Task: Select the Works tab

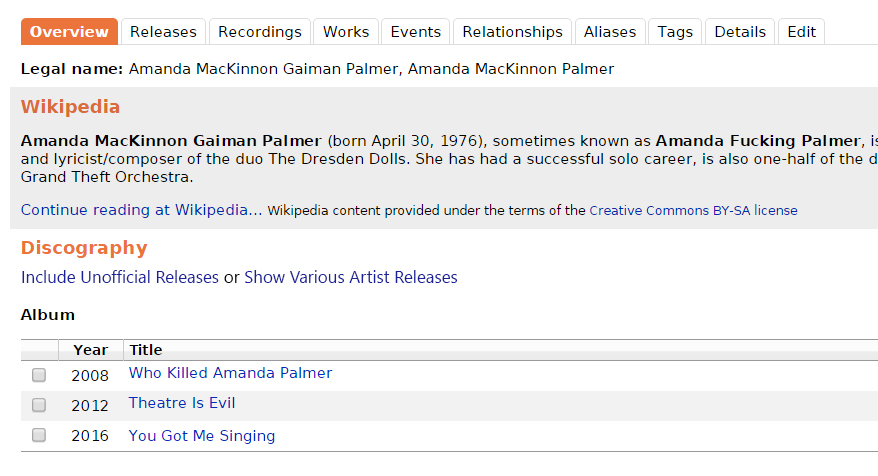Action: click(346, 32)
